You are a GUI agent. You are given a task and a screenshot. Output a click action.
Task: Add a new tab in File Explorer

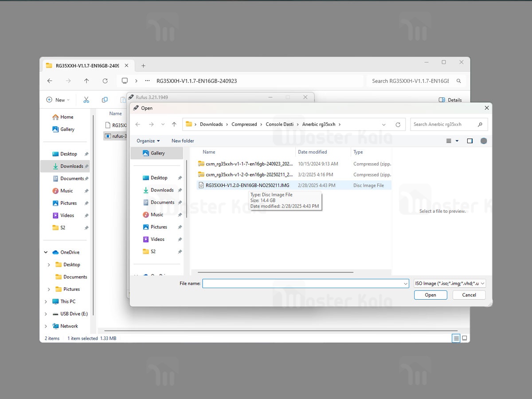(143, 66)
